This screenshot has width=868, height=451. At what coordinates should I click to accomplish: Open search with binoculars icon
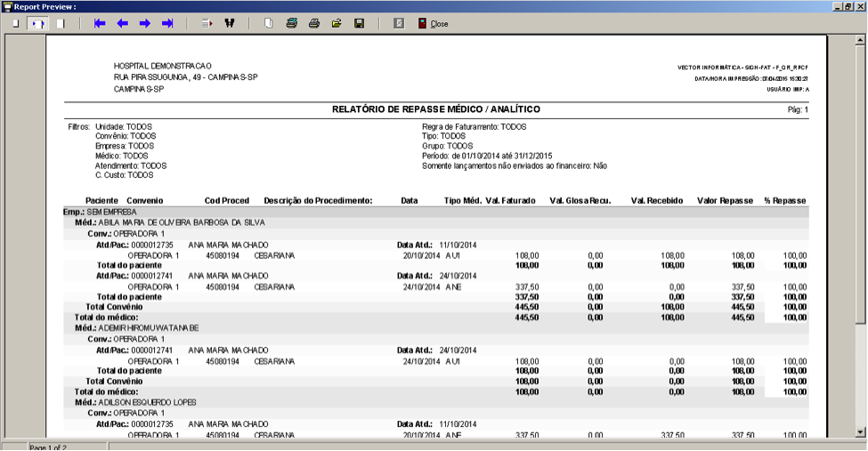(x=229, y=23)
